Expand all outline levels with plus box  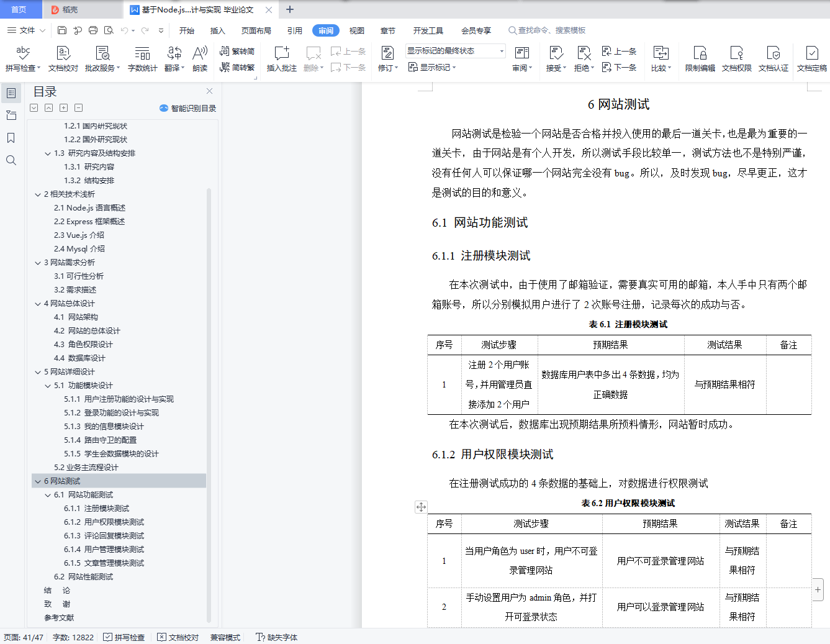[64, 108]
